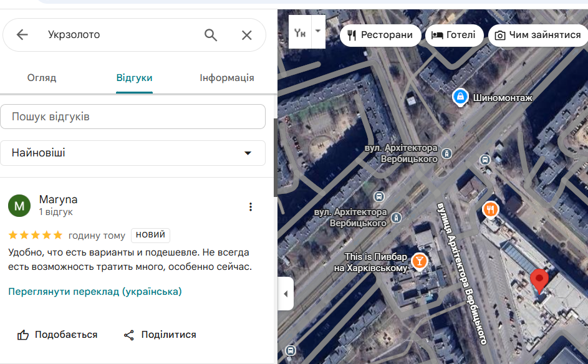Select lower tram stop вул. Архітектора Вербицького

(396, 218)
